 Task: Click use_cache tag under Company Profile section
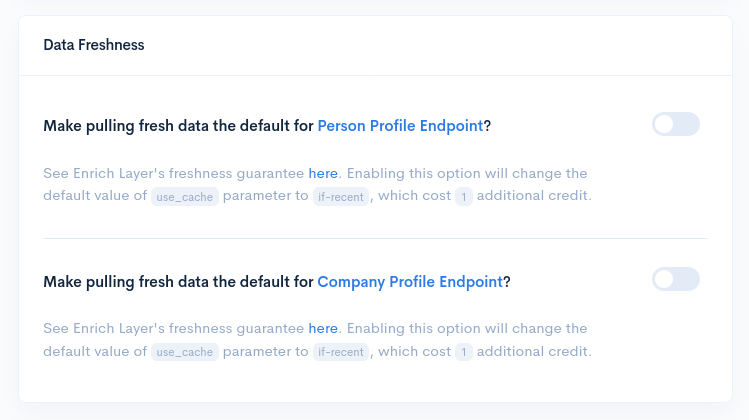(185, 352)
